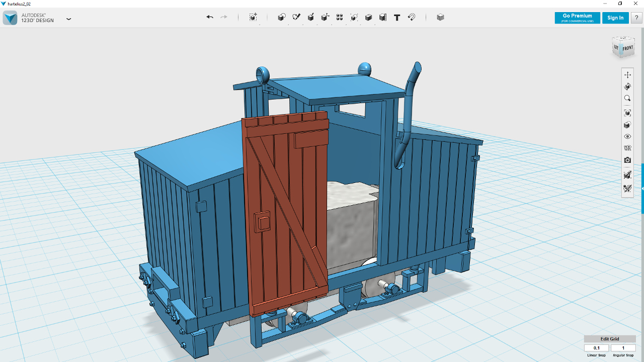Open the Combine tool menu

[x=368, y=17]
